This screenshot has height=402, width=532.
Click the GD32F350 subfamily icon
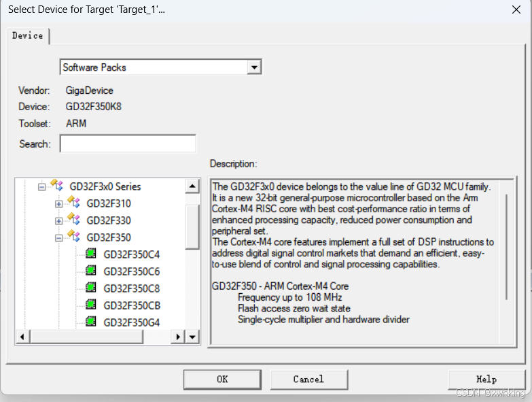(73, 236)
